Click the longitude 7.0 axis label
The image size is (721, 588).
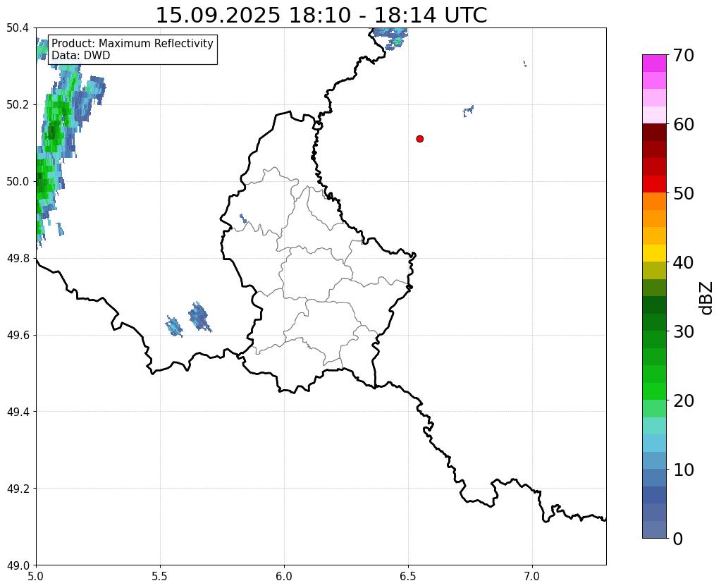532,576
